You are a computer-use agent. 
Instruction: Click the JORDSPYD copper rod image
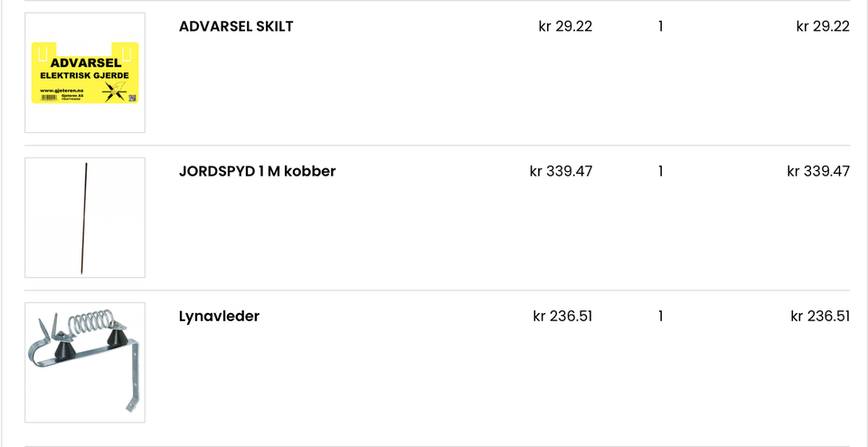pos(85,217)
